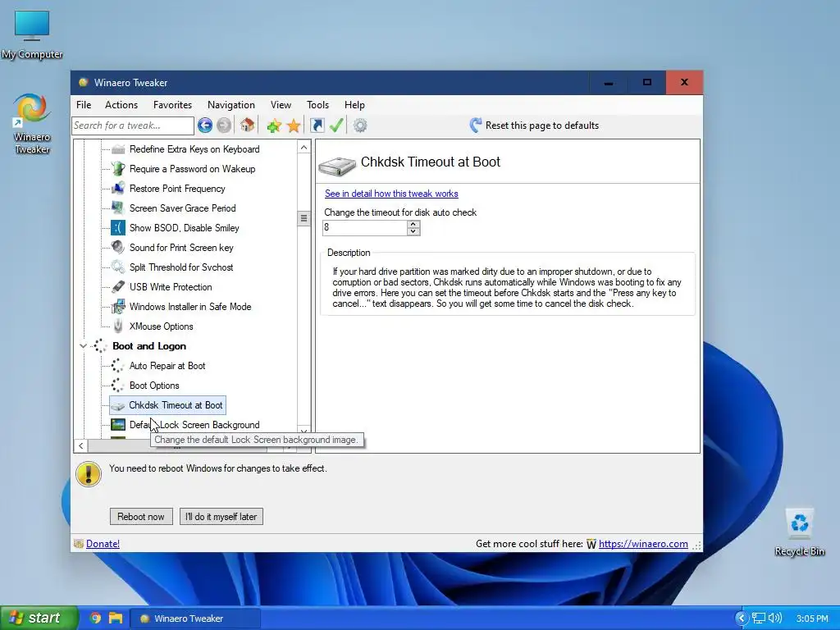Open the File menu
840x630 pixels.
point(84,105)
